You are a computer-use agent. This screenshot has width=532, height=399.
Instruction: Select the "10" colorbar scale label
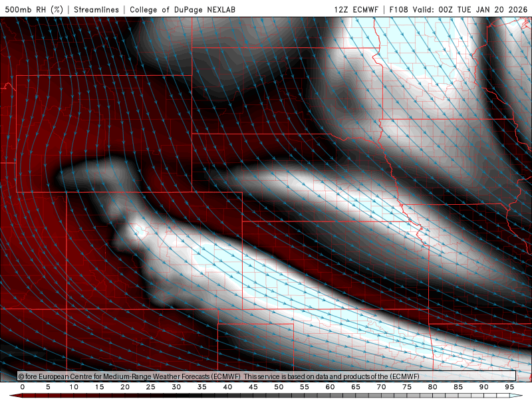(74, 387)
